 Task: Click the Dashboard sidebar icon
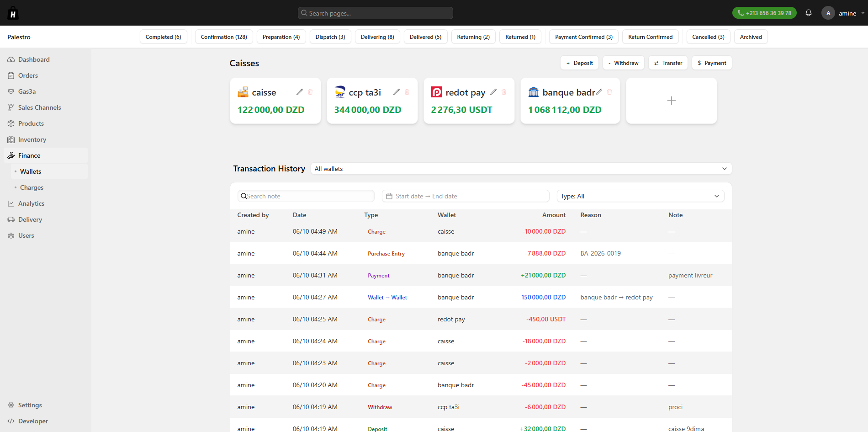[11, 59]
